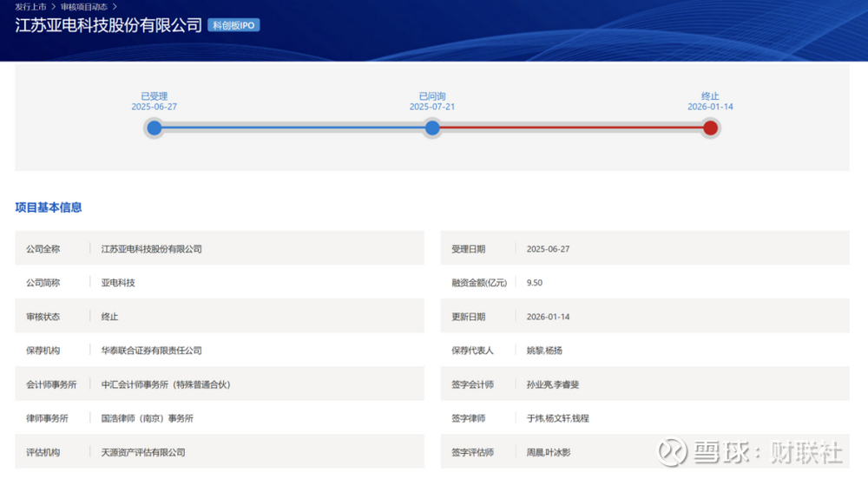Click the 公司全称 value 江苏亚电科技股份有限公司
The height and width of the screenshot is (479, 868).
[151, 249]
